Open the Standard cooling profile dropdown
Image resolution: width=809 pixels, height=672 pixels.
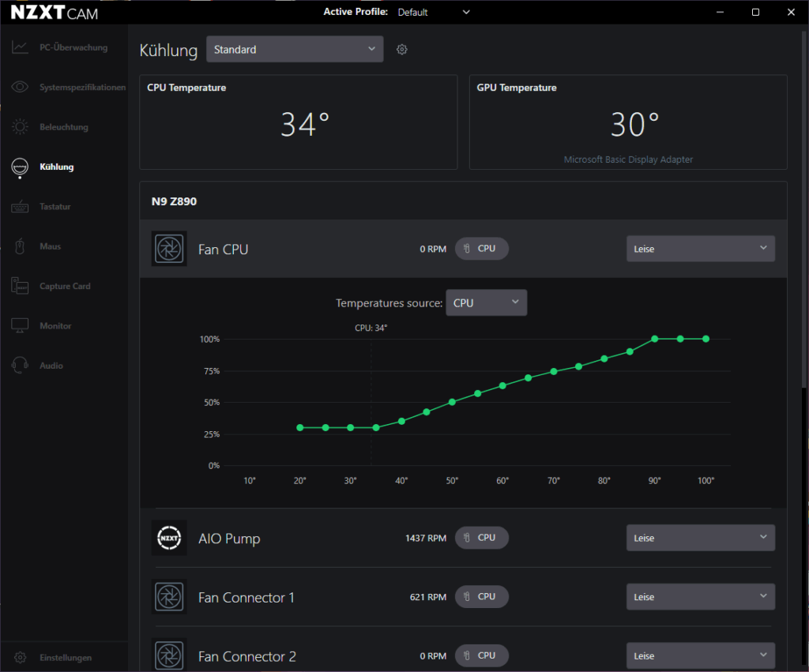tap(295, 50)
